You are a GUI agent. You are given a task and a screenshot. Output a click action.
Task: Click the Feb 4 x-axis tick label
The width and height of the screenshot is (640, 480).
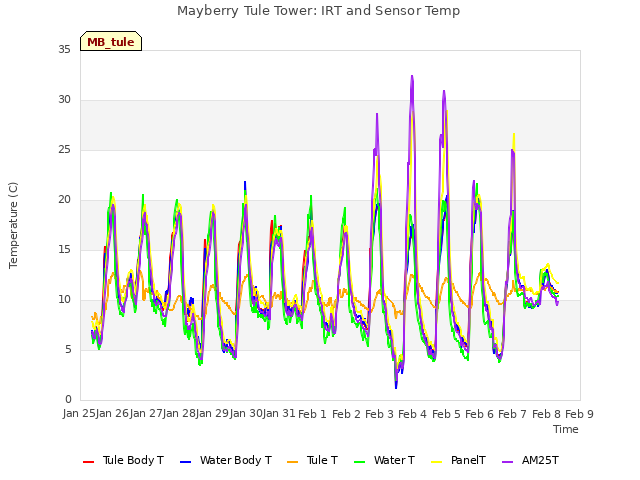coord(413,414)
